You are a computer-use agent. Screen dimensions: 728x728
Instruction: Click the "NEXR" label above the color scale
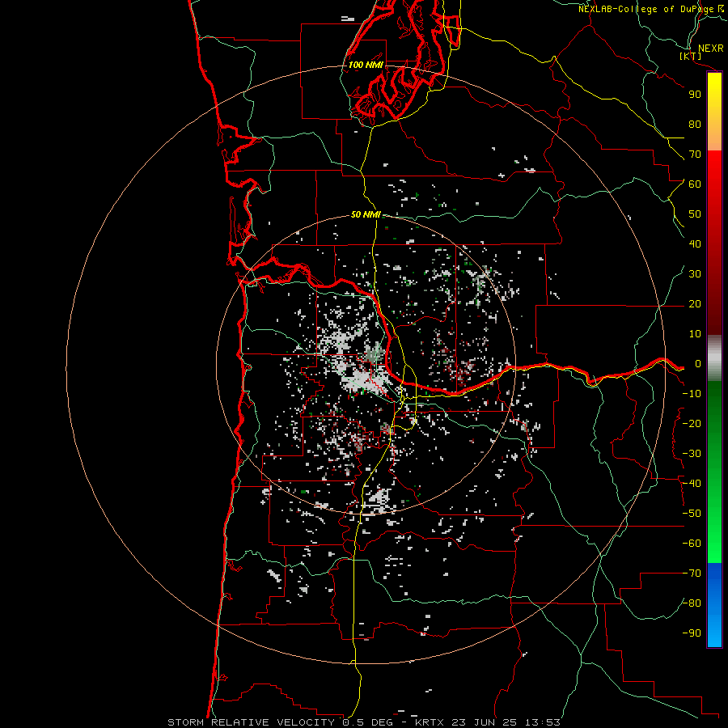[x=710, y=49]
